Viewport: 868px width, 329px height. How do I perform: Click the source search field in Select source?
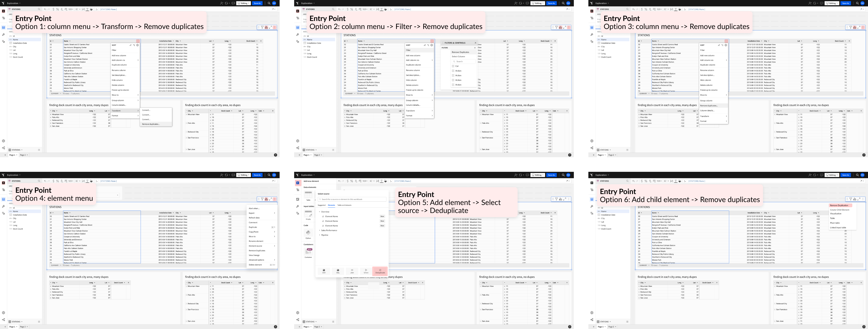pos(352,199)
